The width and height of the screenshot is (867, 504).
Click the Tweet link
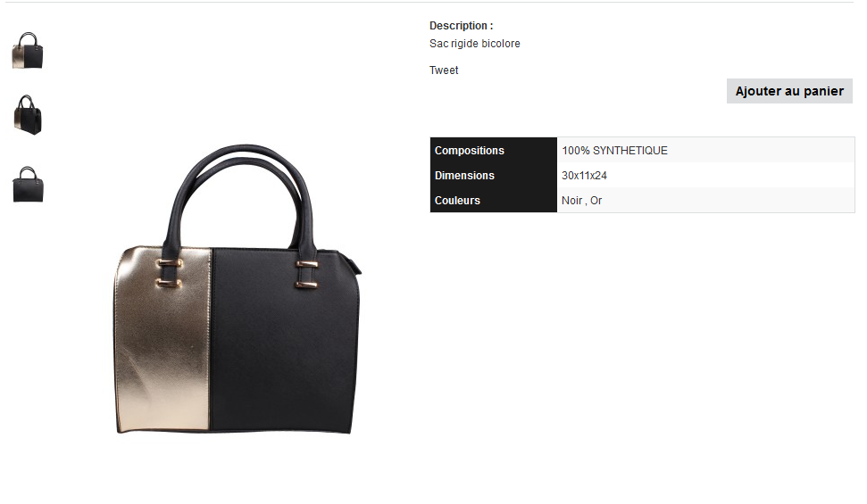click(x=444, y=70)
